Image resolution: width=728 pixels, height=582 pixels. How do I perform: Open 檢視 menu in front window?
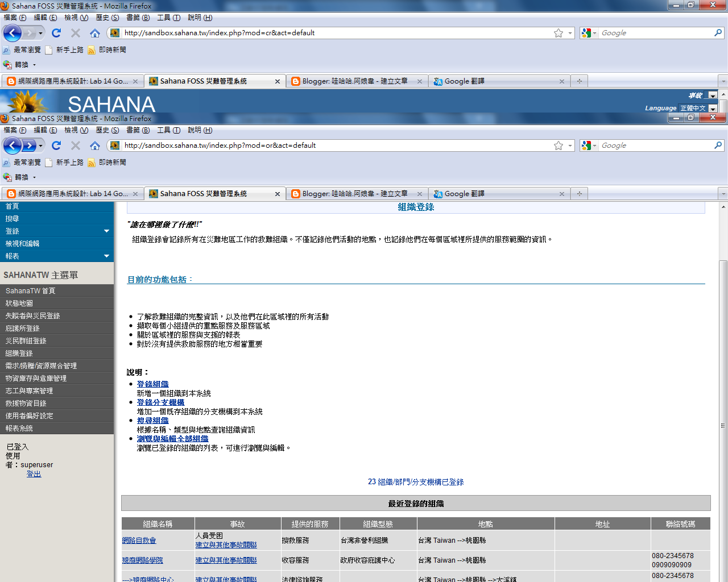click(x=76, y=130)
